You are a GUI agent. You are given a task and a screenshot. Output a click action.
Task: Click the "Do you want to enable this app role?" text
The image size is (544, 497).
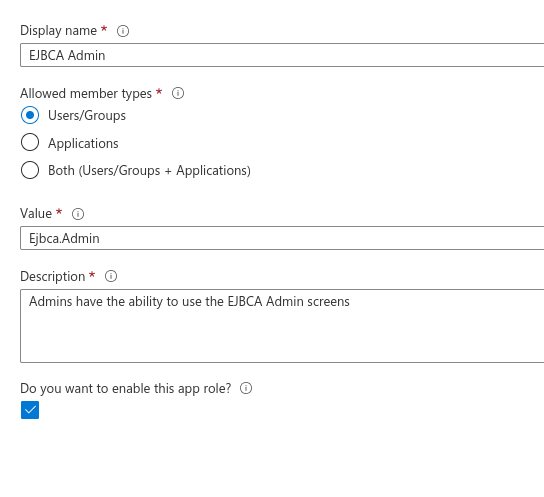(126, 388)
